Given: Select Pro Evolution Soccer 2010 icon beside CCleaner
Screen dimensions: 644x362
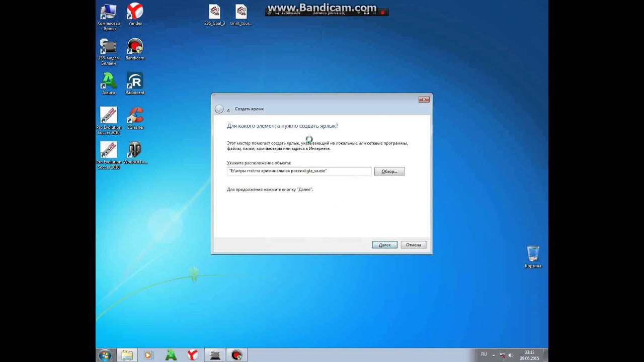Looking at the screenshot, I should click(109, 121).
